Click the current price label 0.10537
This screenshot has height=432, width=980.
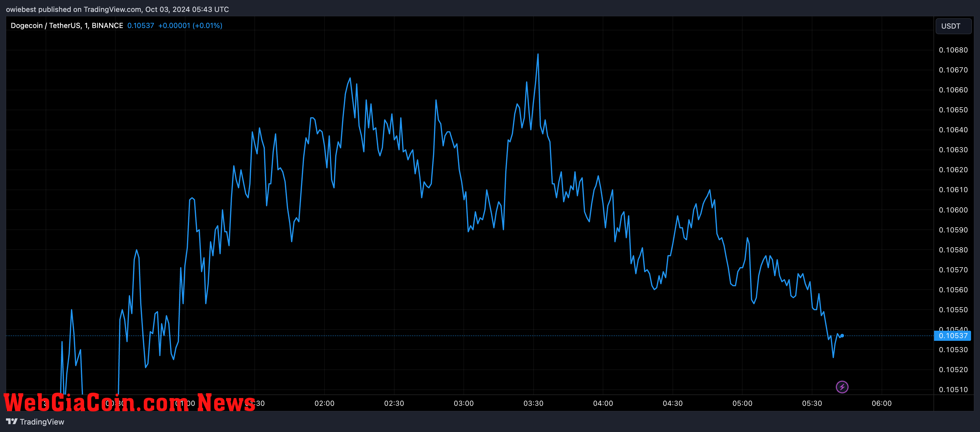click(953, 335)
